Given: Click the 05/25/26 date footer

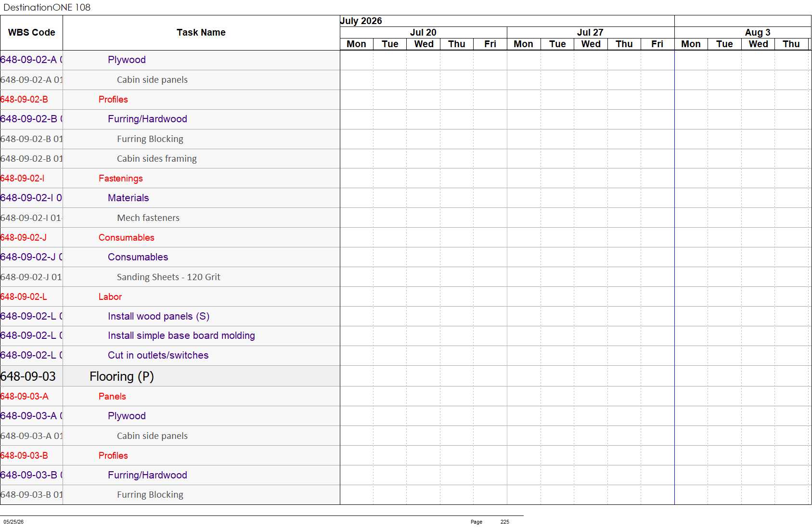Looking at the screenshot, I should tap(13, 522).
